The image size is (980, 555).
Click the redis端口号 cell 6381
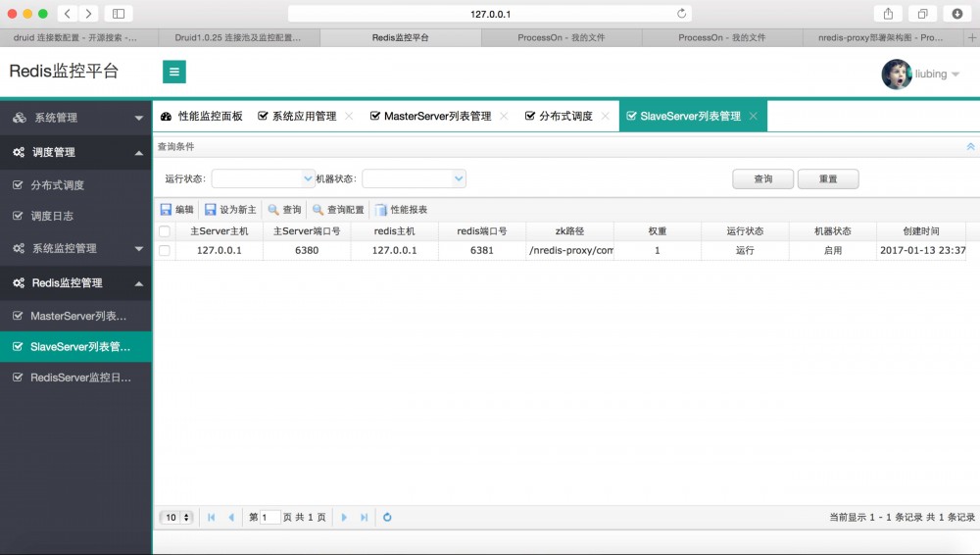(482, 250)
